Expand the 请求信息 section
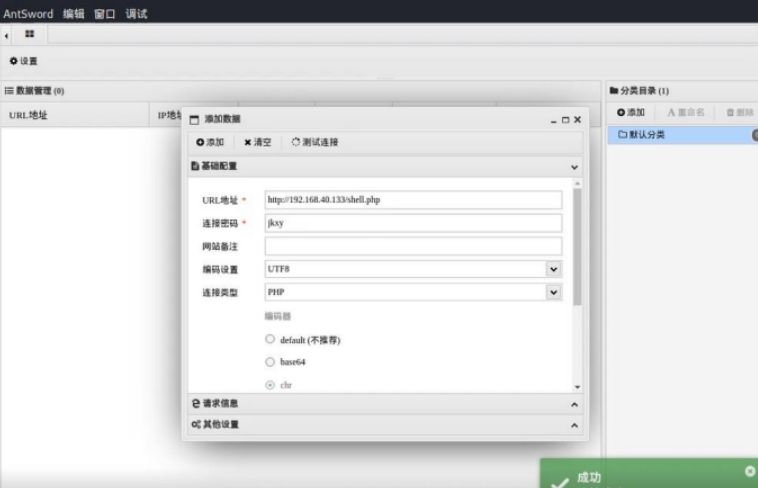The width and height of the screenshot is (758, 488). click(385, 403)
